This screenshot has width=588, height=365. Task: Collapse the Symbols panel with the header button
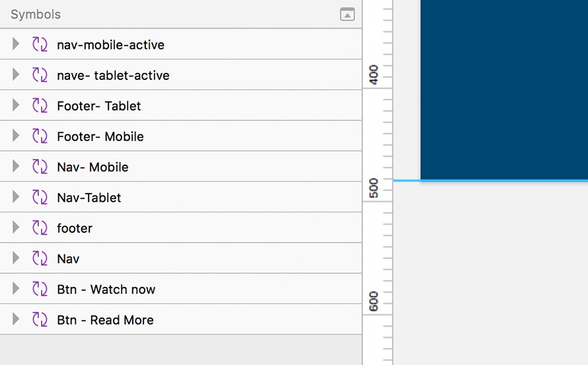[347, 14]
